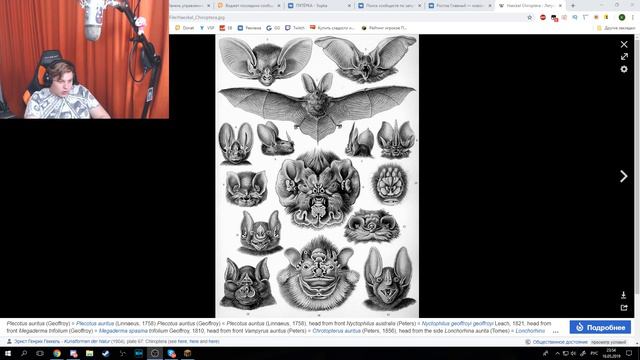Download the Haeckel Chiroptera image

pyautogui.click(x=623, y=295)
